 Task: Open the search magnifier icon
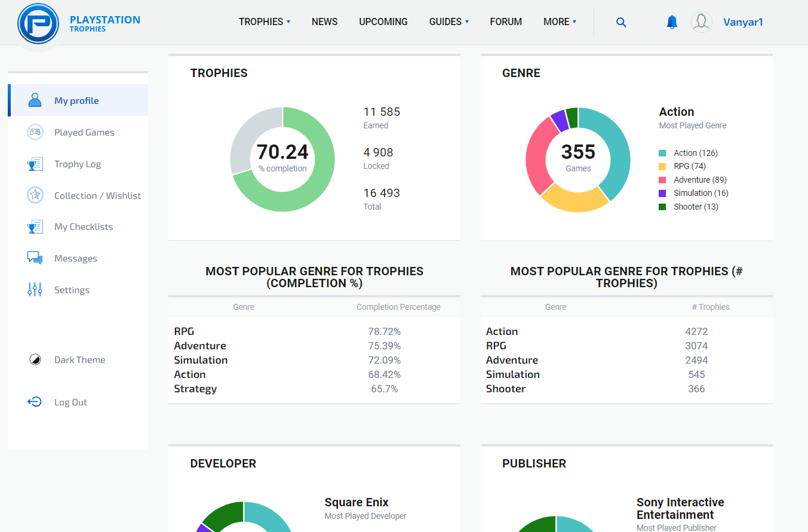(621, 22)
